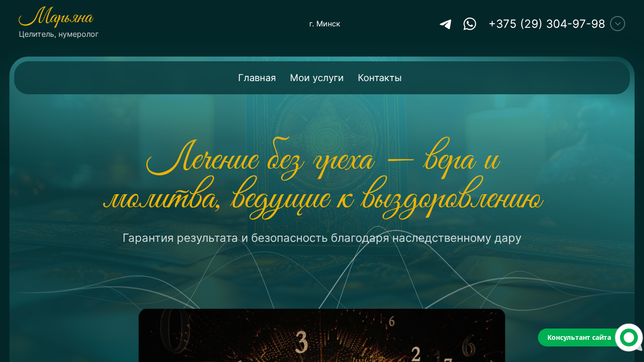Go to the Главная menu item
The image size is (644, 362).
(x=257, y=78)
